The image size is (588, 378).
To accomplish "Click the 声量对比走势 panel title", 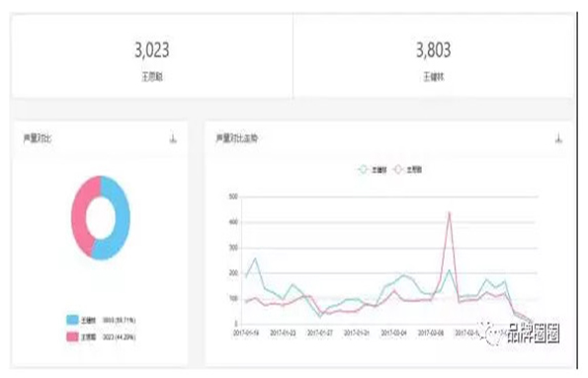I will pyautogui.click(x=236, y=138).
